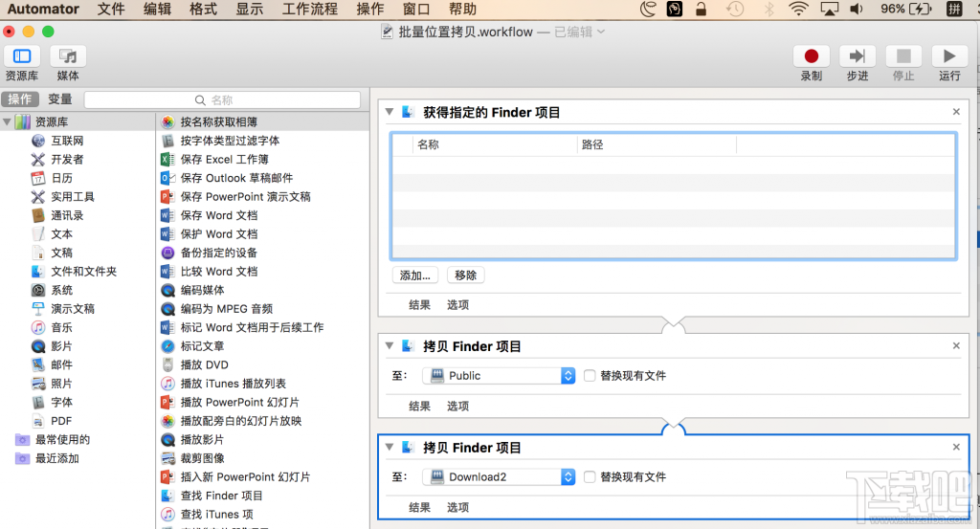Select 实用工具 category in library
The image size is (980, 529).
tap(73, 197)
